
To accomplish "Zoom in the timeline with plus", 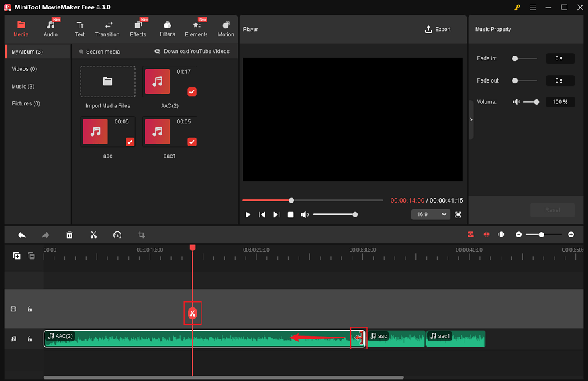I will (x=571, y=235).
